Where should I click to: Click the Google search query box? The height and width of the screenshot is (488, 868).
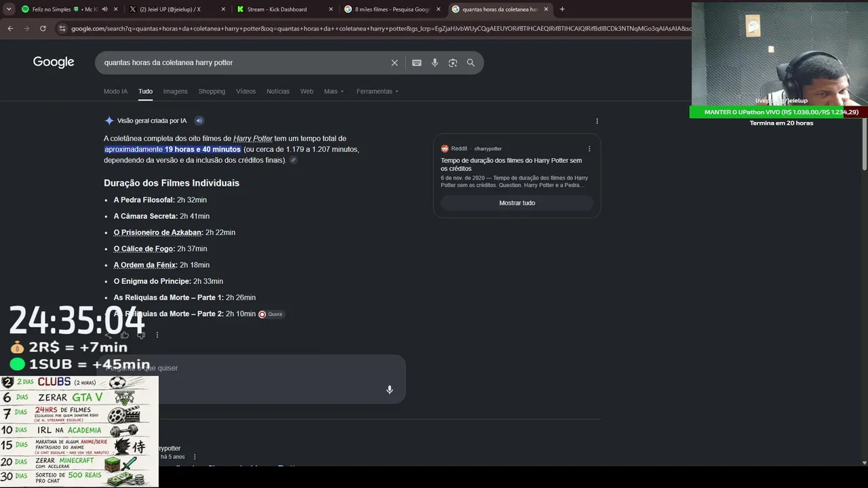(244, 62)
